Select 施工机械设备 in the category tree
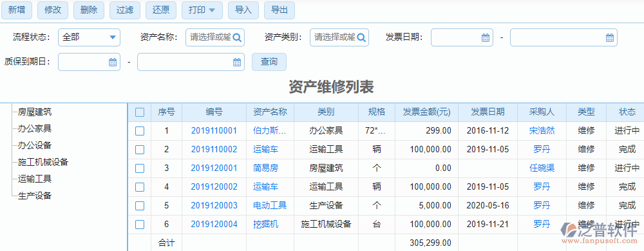 pyautogui.click(x=43, y=162)
